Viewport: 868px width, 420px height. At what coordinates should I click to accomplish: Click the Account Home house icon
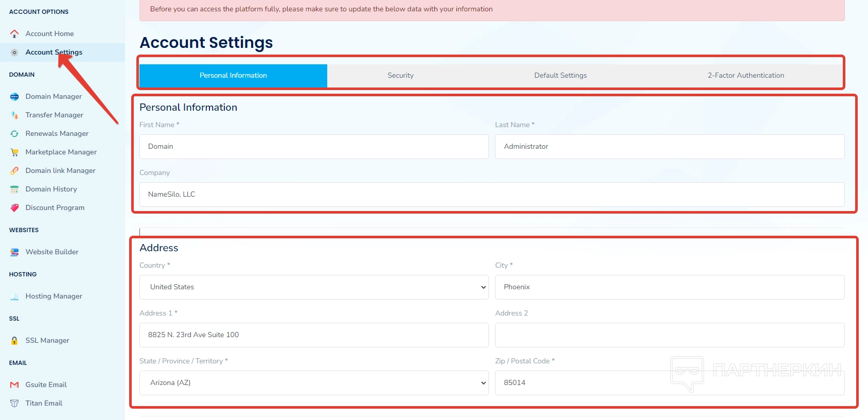click(14, 34)
